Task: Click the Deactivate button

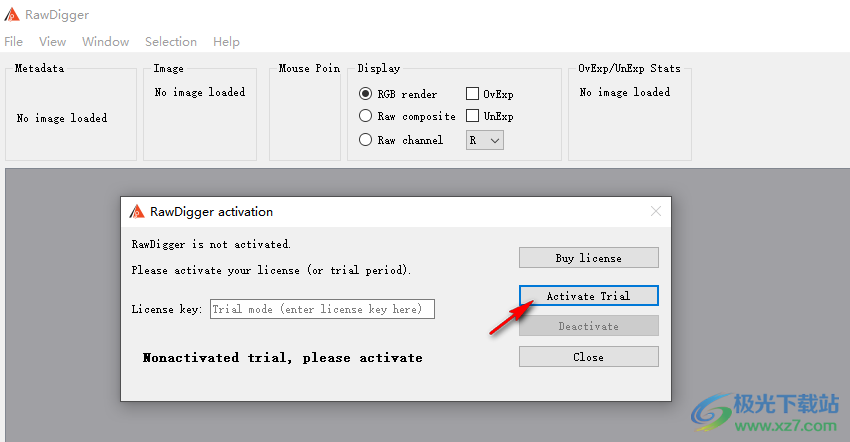Action: 589,326
